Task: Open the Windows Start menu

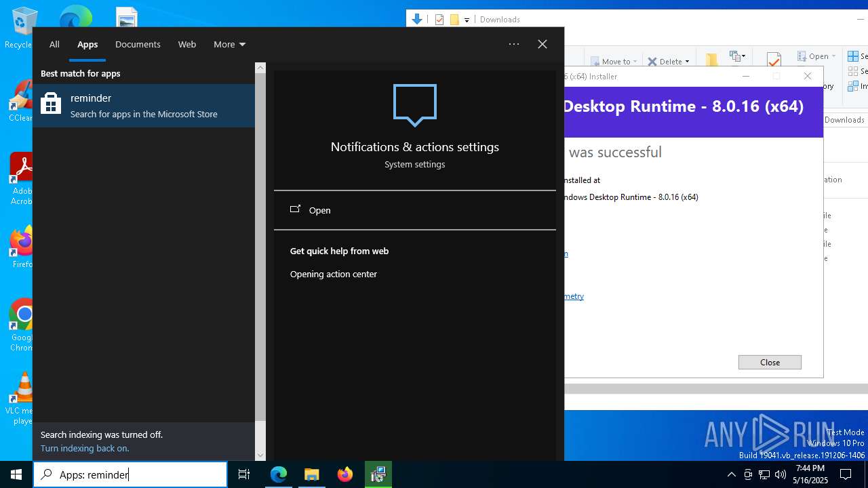Action: (16, 474)
